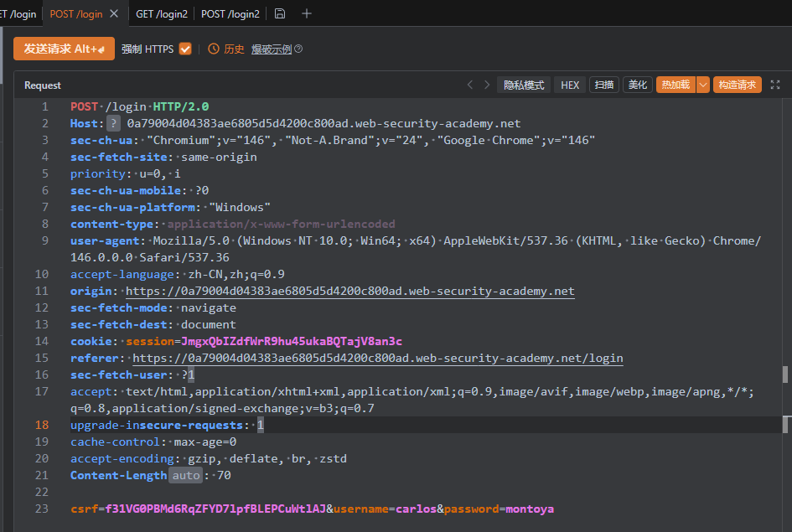Click the history clock icon
This screenshot has height=532, width=792.
point(214,49)
